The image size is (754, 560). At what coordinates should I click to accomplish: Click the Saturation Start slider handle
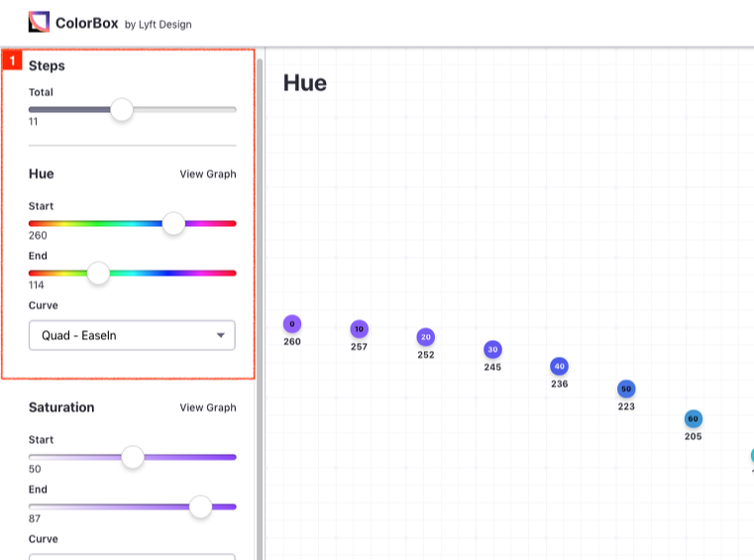click(133, 457)
